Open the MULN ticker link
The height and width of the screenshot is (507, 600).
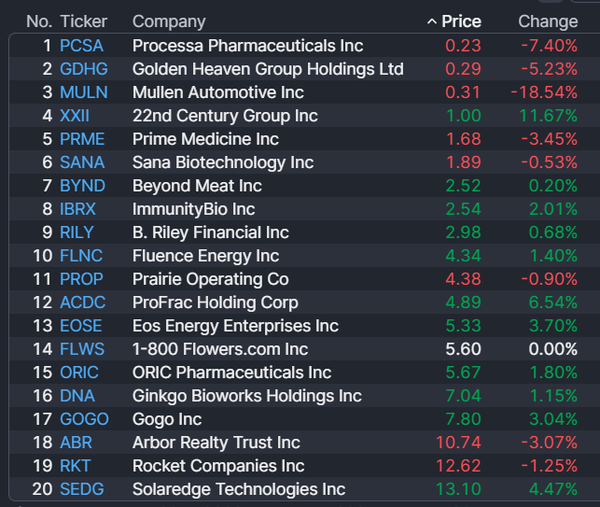(83, 92)
